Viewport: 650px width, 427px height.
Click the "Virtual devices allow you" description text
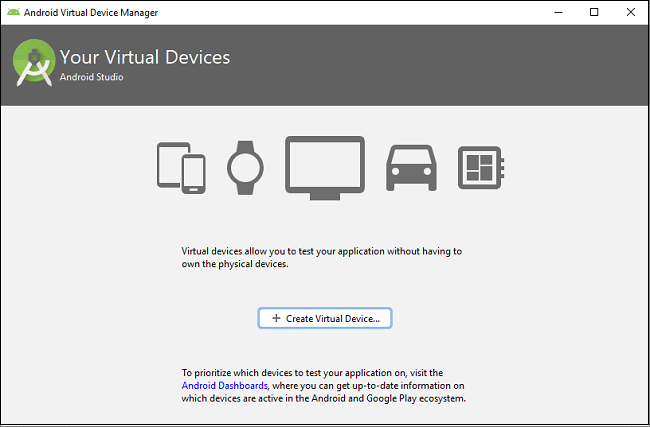320,258
